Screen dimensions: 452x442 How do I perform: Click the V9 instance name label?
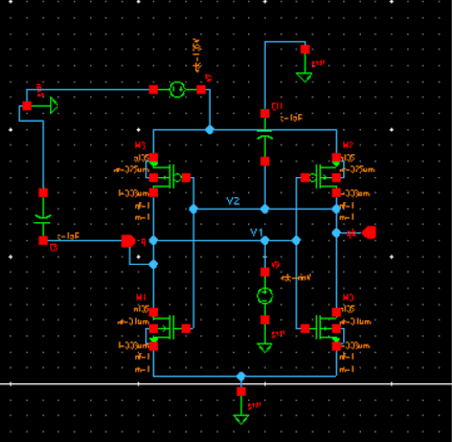coord(276,265)
